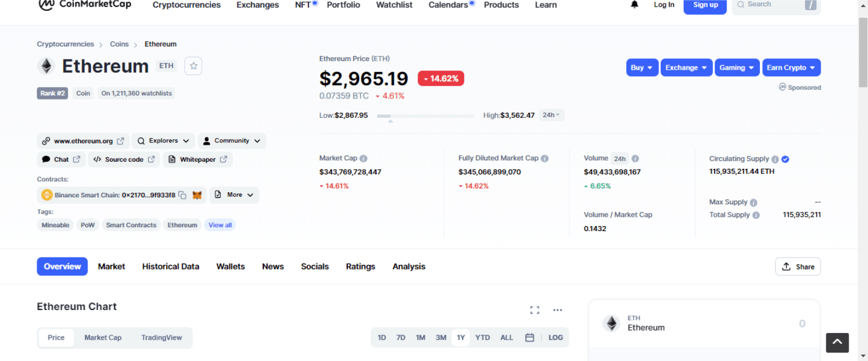The height and width of the screenshot is (361, 868).
Task: Expand the More contracts dropdown
Action: pos(234,195)
